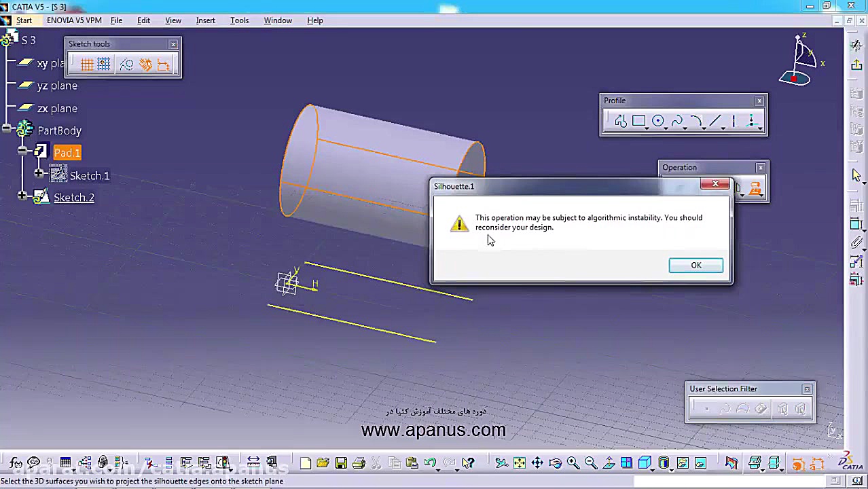Open the Insert menu

(205, 20)
